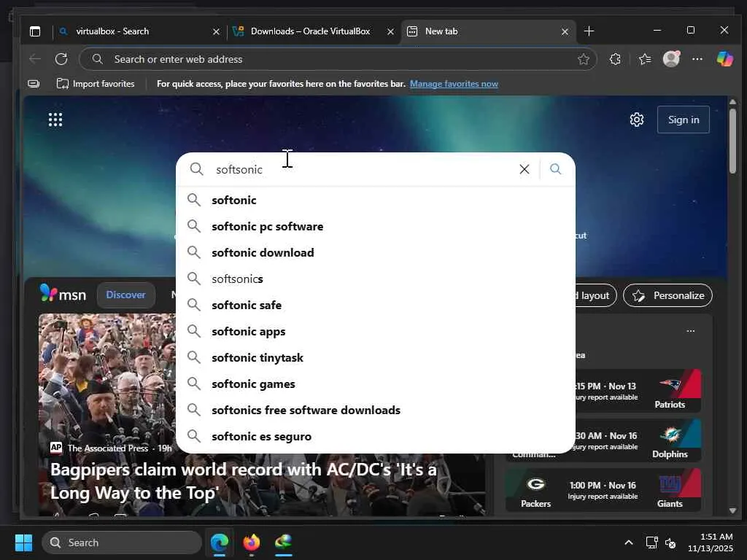Clear the softsonic search text

click(524, 169)
